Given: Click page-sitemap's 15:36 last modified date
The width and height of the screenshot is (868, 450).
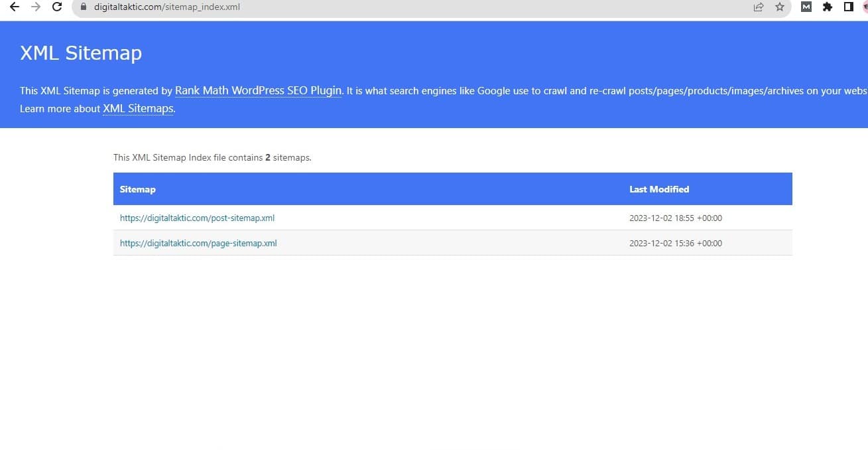Looking at the screenshot, I should pyautogui.click(x=675, y=243).
